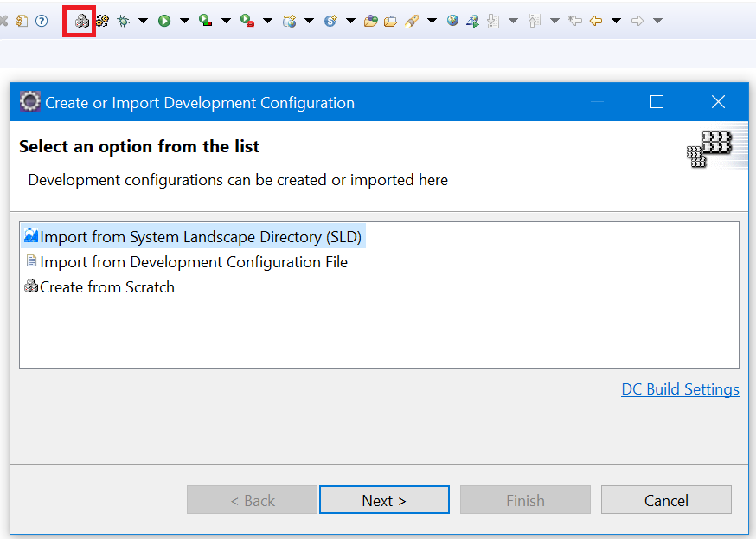756x539 pixels.
Task: Click the Next > button
Action: 384,500
